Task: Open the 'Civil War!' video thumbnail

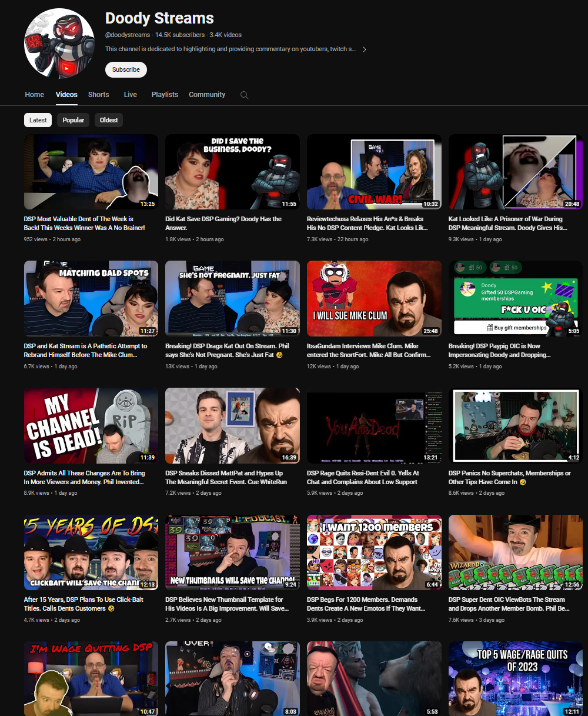Action: coord(374,172)
